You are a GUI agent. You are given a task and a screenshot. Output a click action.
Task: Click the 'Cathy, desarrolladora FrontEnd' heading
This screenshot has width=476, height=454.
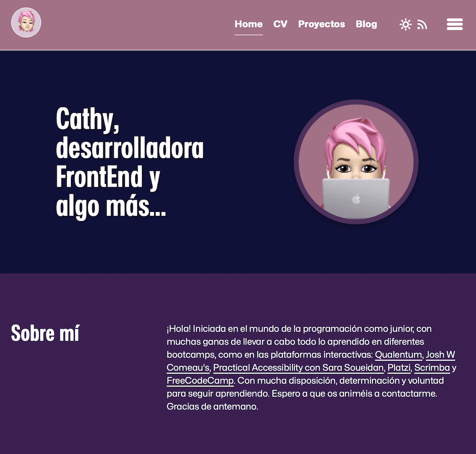130,162
